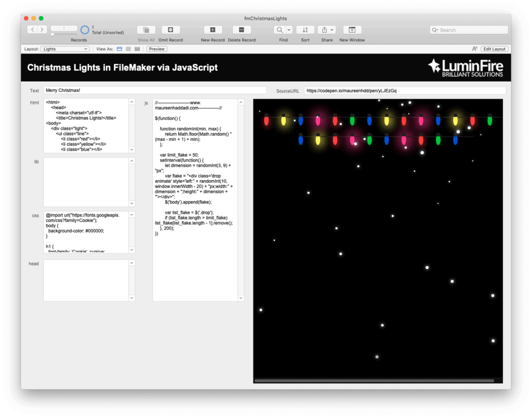
Task: Sort records using the Sort icon
Action: coord(305,30)
